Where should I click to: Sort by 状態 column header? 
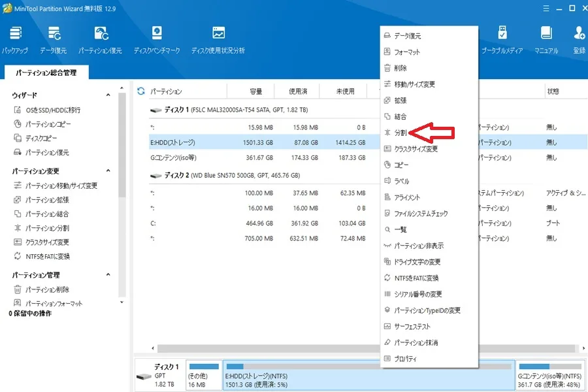click(553, 91)
